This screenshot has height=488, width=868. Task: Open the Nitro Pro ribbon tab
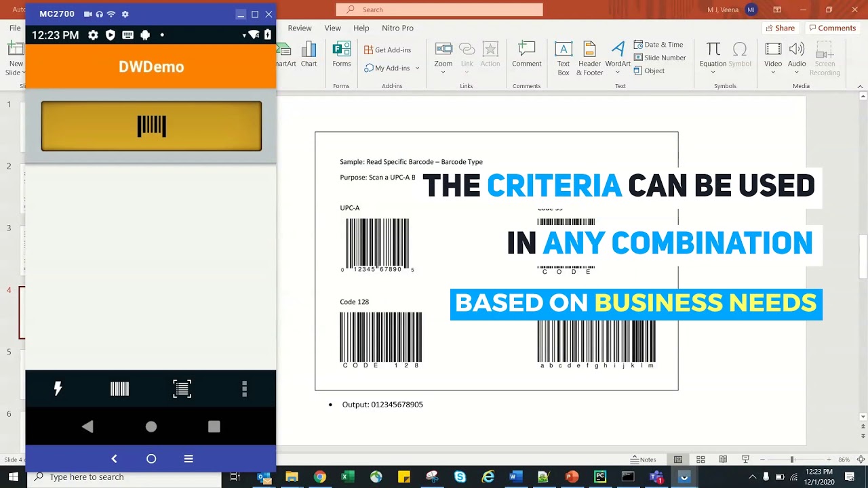[397, 28]
